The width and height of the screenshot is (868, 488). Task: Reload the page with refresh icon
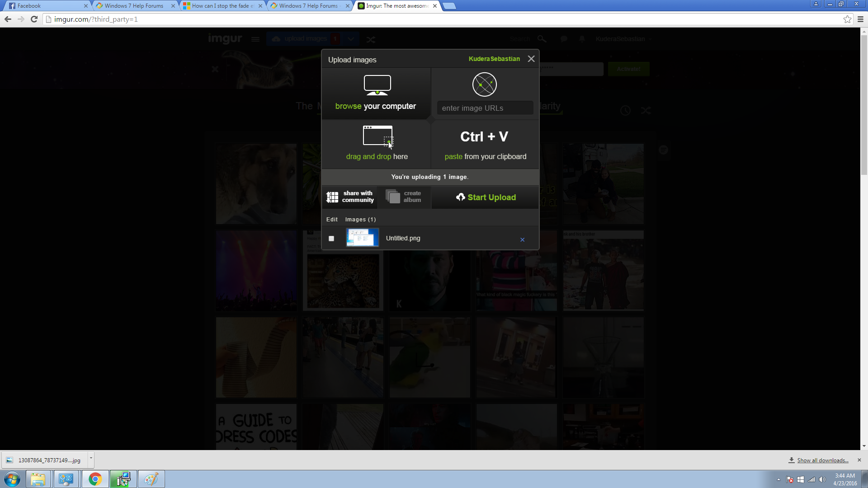tap(34, 19)
